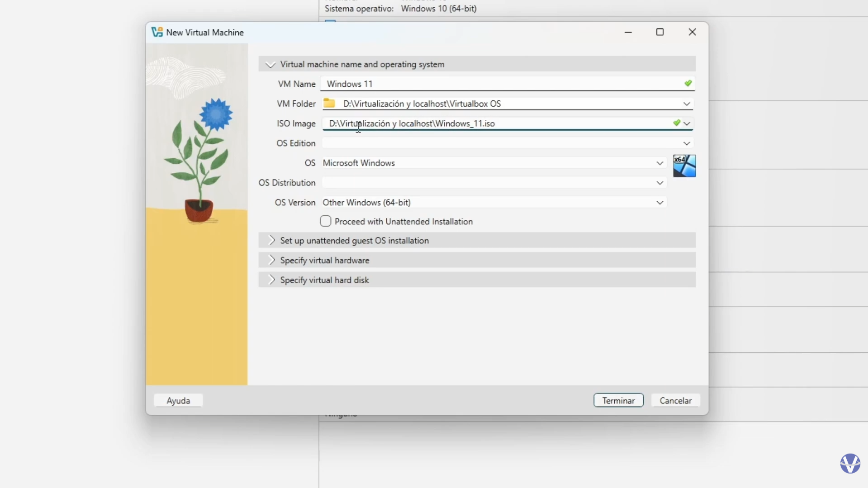Collapse Virtual machine name and operating system section
Image resolution: width=868 pixels, height=488 pixels.
270,64
